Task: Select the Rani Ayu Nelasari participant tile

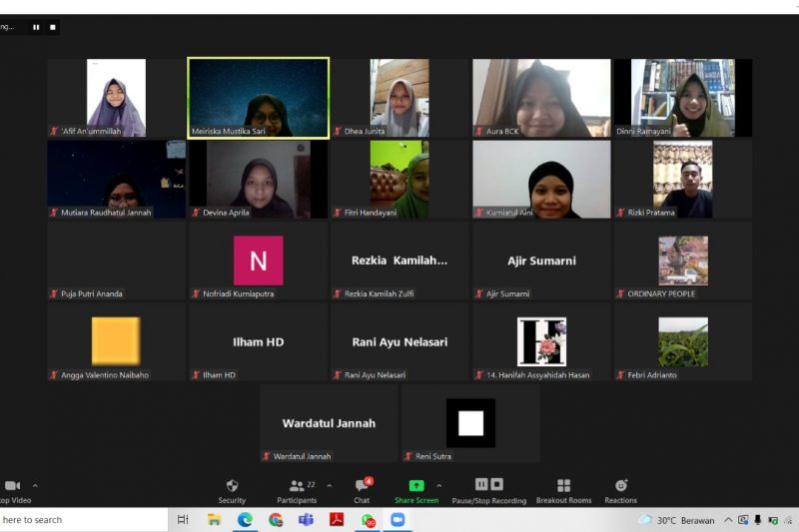Action: 399,341
